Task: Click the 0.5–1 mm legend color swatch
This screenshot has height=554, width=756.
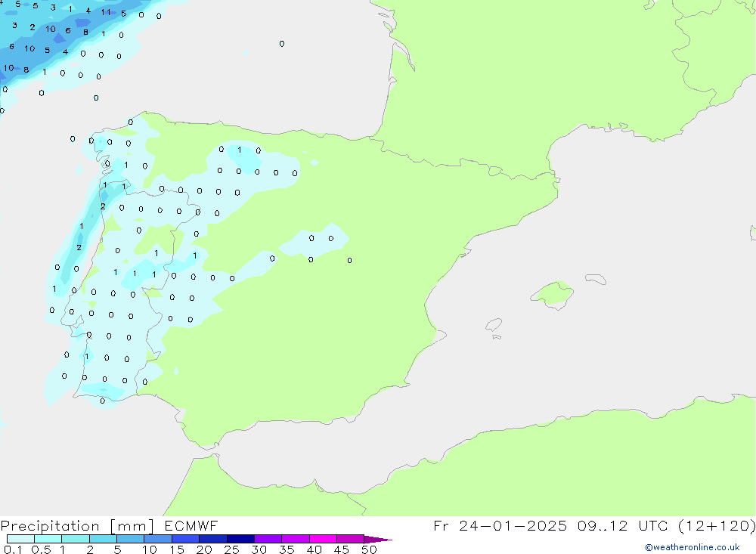Action: (48, 539)
